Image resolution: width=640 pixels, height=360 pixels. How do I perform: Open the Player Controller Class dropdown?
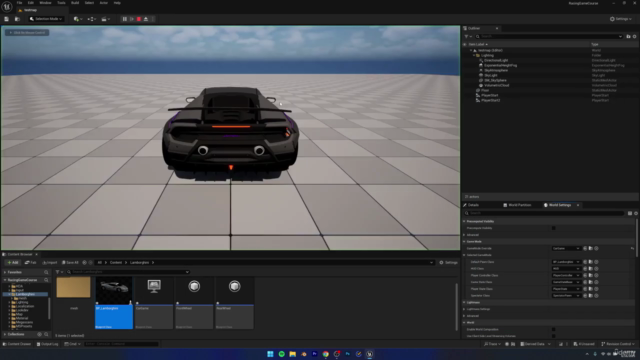[566, 276]
